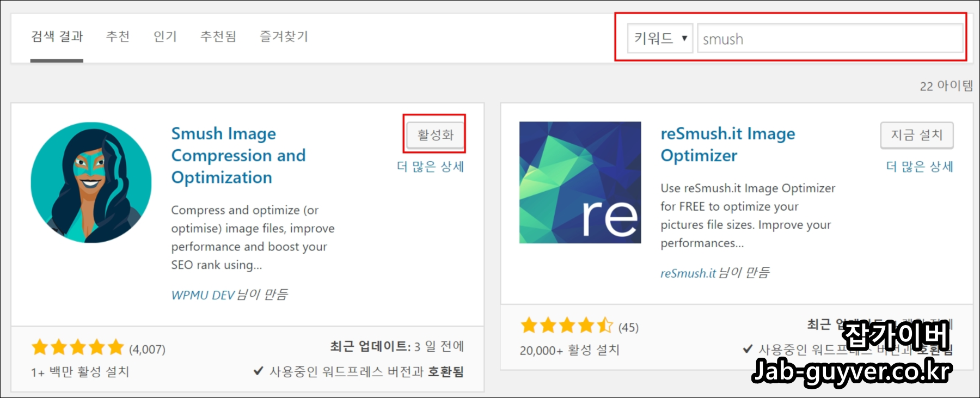The image size is (980, 398).
Task: Open the Smush Image Compression and Optimization title
Action: point(238,155)
